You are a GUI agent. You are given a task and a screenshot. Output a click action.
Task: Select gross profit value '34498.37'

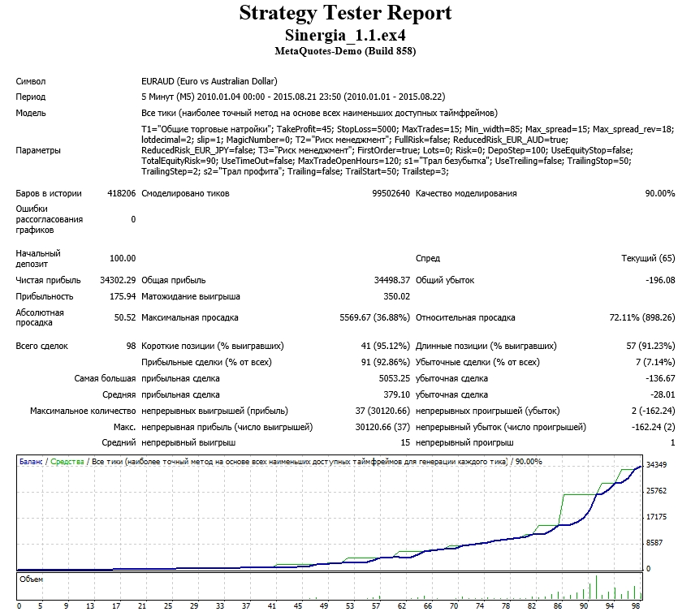click(391, 280)
